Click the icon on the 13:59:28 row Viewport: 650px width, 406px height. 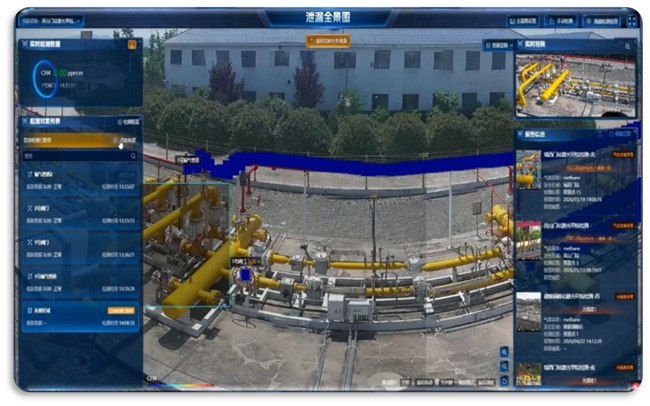[30, 276]
